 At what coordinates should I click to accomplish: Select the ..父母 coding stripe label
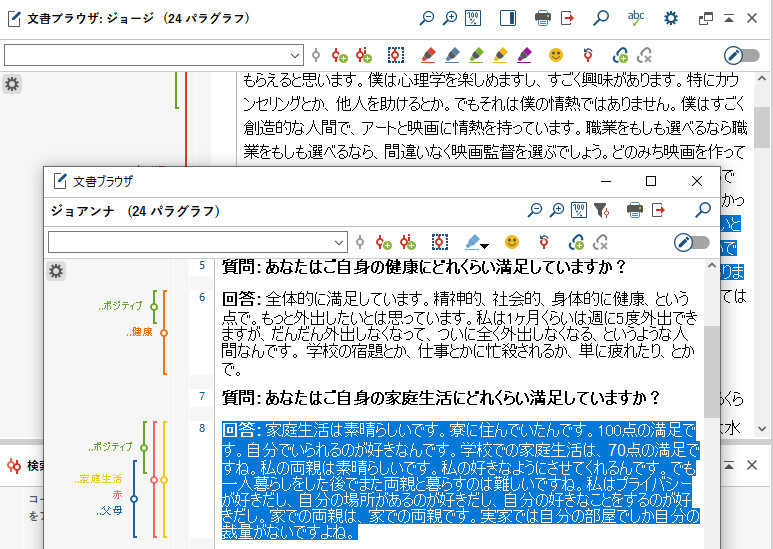(109, 511)
